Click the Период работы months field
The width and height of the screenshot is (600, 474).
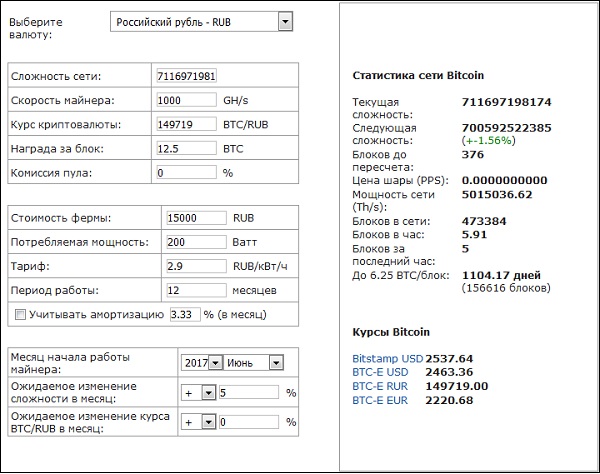pyautogui.click(x=193, y=290)
